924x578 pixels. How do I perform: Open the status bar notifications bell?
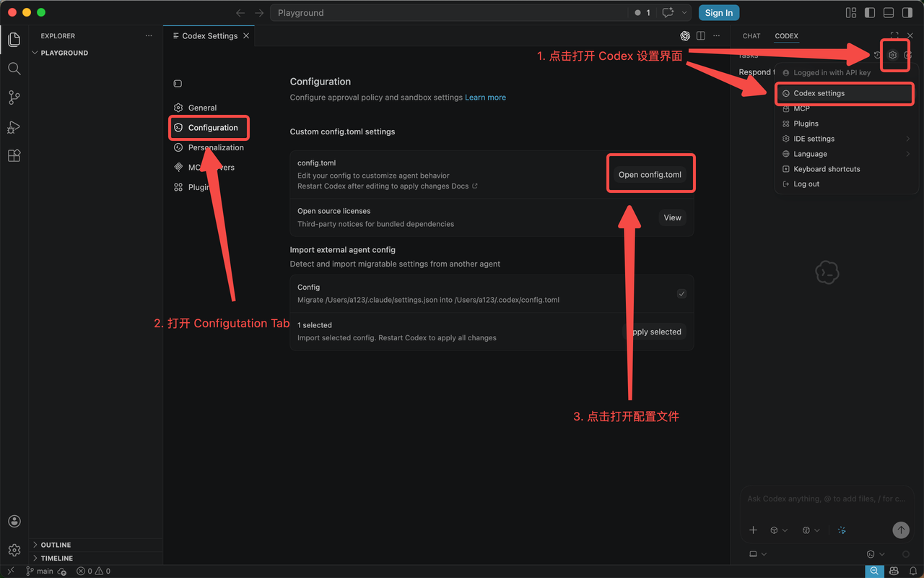[913, 571]
